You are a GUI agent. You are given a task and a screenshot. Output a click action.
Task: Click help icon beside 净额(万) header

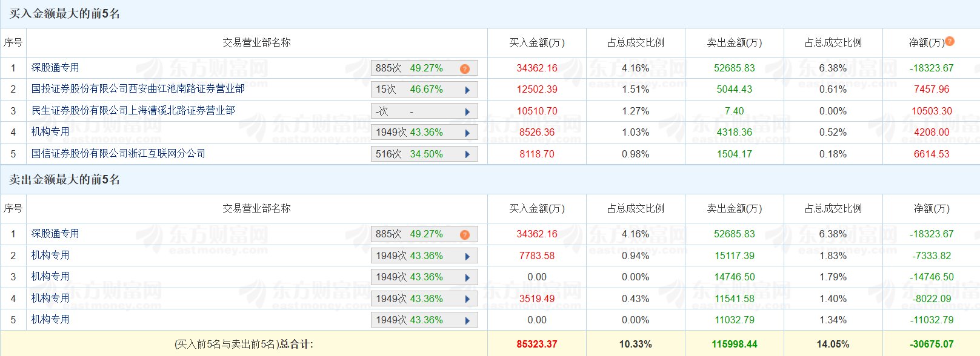tap(950, 41)
